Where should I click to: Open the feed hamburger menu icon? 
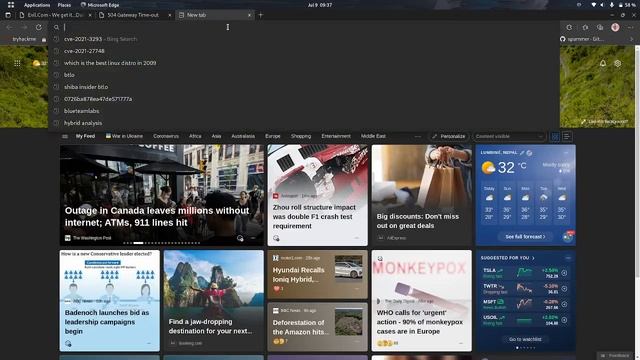[x=65, y=136]
